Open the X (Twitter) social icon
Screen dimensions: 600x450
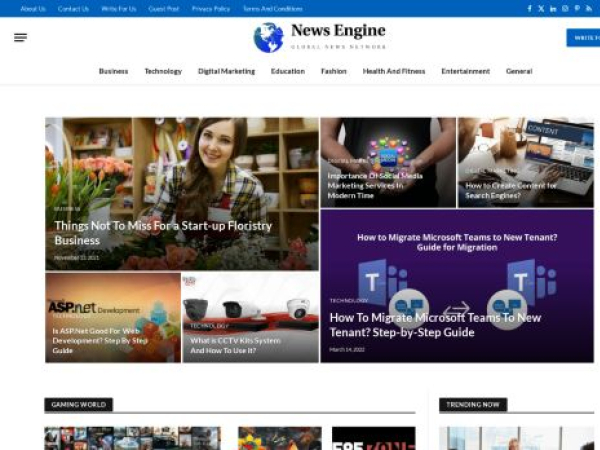point(541,8)
